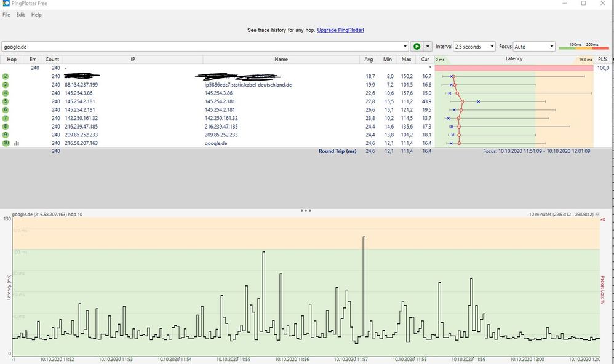The width and height of the screenshot is (614, 364).
Task: Click the 100ms 200ms latency color scale
Action: tap(583, 46)
